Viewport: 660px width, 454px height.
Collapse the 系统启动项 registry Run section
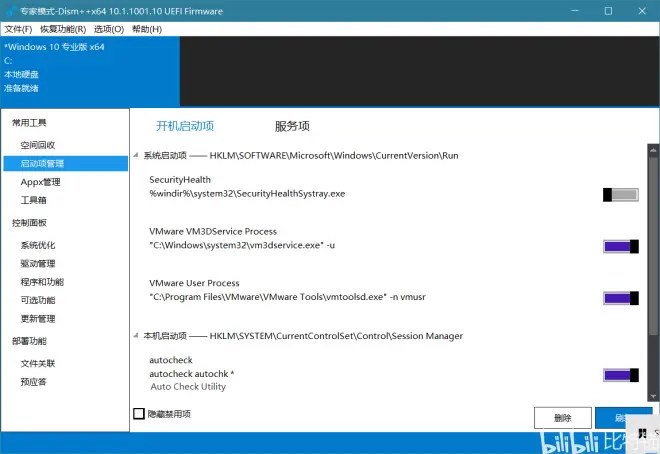coord(137,156)
